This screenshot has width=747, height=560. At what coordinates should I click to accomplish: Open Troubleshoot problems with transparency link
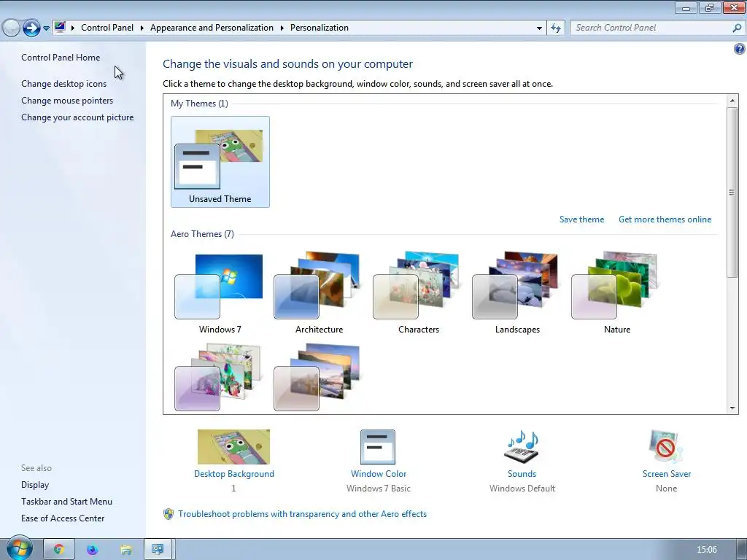(x=302, y=514)
